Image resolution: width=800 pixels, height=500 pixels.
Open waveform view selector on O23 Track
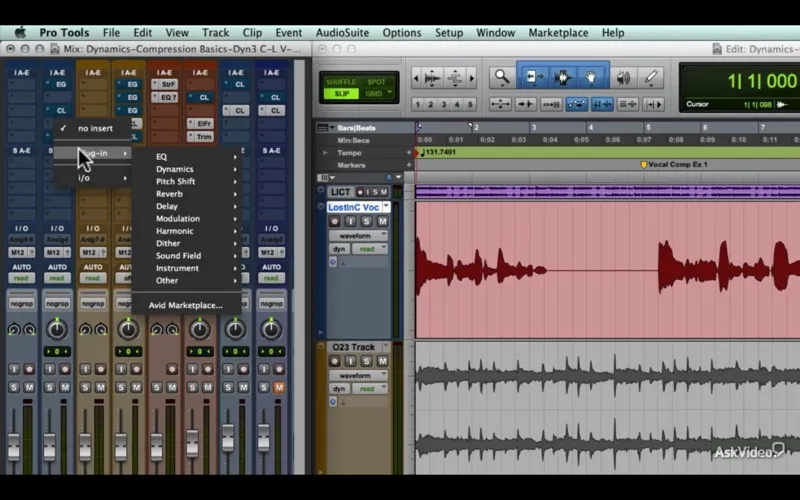pos(358,376)
